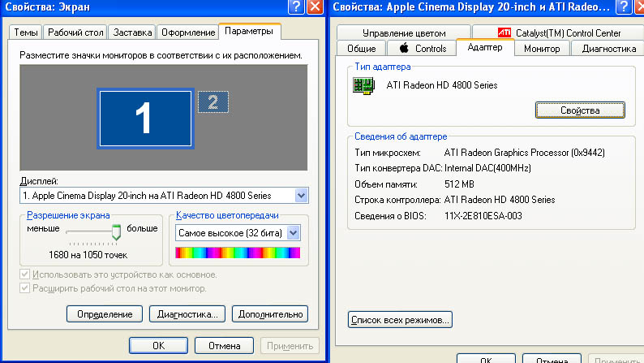Click the Определение button

(x=105, y=314)
